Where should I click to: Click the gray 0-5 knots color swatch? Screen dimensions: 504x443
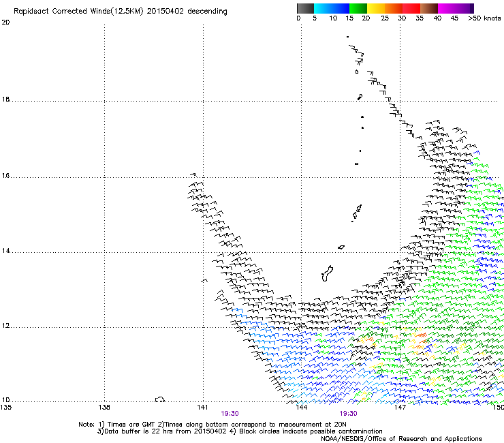(305, 8)
